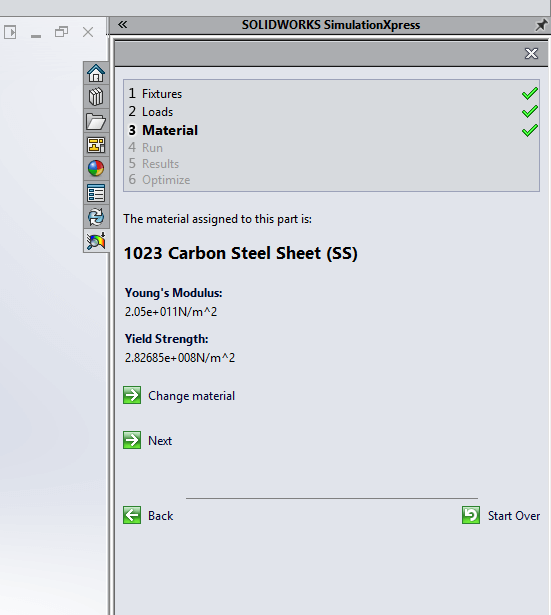This screenshot has height=615, width=551.
Task: Click the Next link text
Action: (160, 441)
